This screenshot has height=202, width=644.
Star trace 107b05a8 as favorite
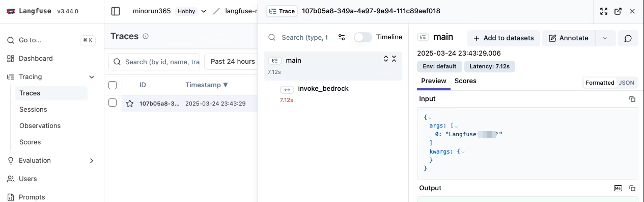tap(130, 104)
